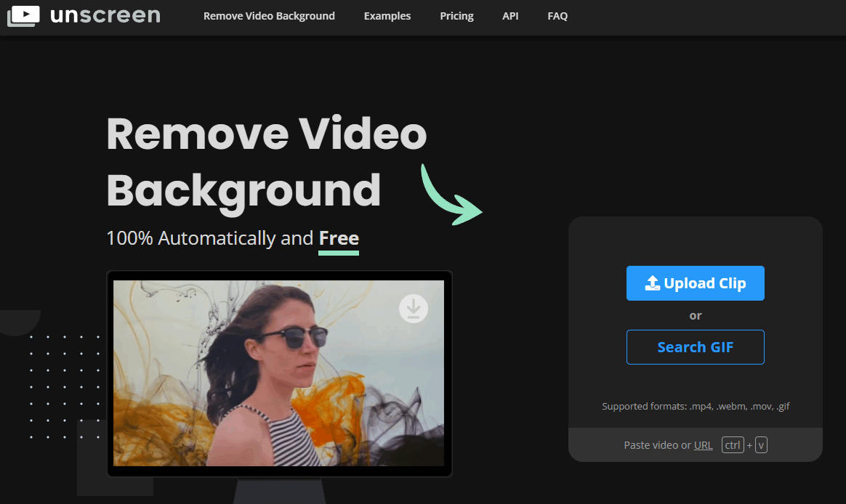Click the unscreen wordmark text in header
846x504 pixels.
[x=105, y=15]
